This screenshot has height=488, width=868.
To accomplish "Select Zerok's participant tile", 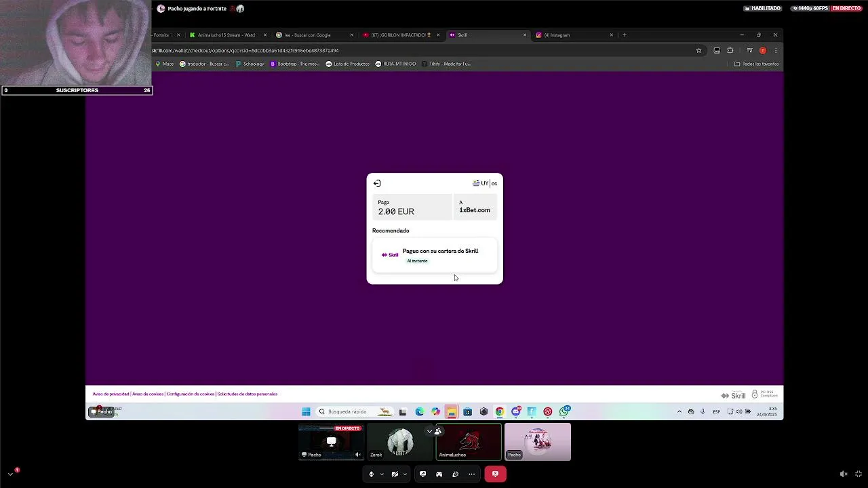I will pos(400,442).
